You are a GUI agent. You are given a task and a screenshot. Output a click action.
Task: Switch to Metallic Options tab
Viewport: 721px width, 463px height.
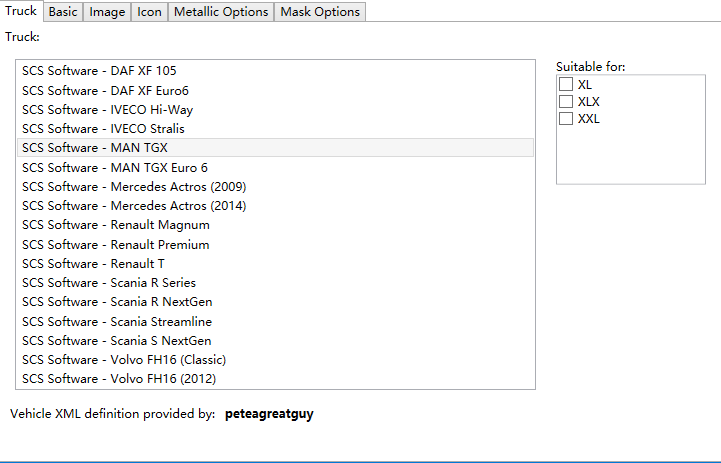click(221, 12)
